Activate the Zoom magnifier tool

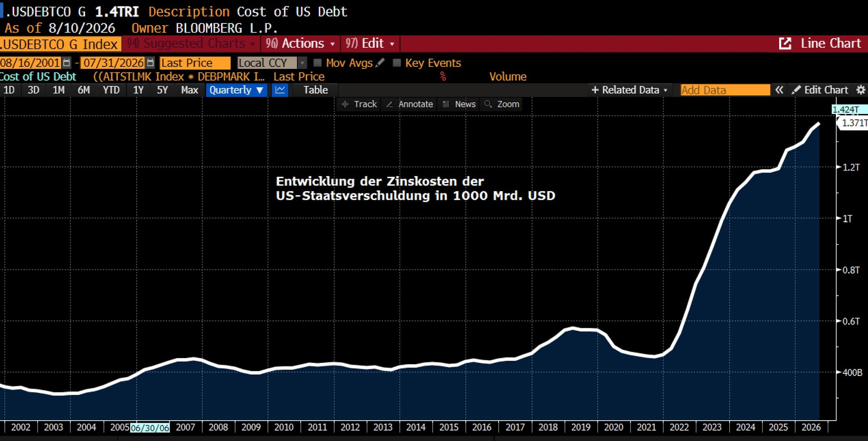(502, 104)
